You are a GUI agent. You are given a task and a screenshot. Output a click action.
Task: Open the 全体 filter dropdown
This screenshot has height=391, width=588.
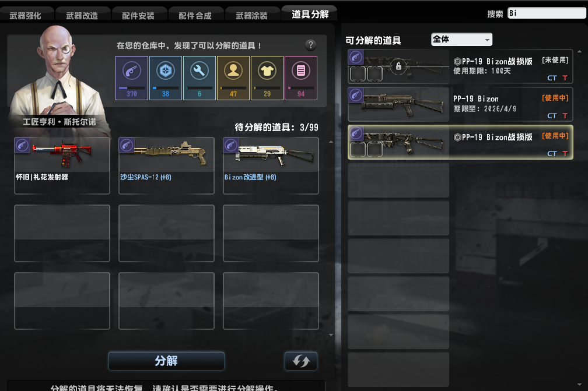tap(461, 39)
